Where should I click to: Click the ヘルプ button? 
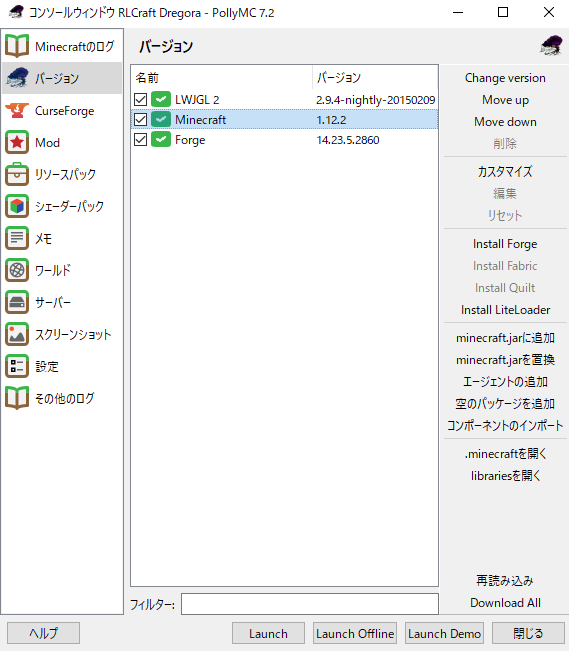coord(43,633)
